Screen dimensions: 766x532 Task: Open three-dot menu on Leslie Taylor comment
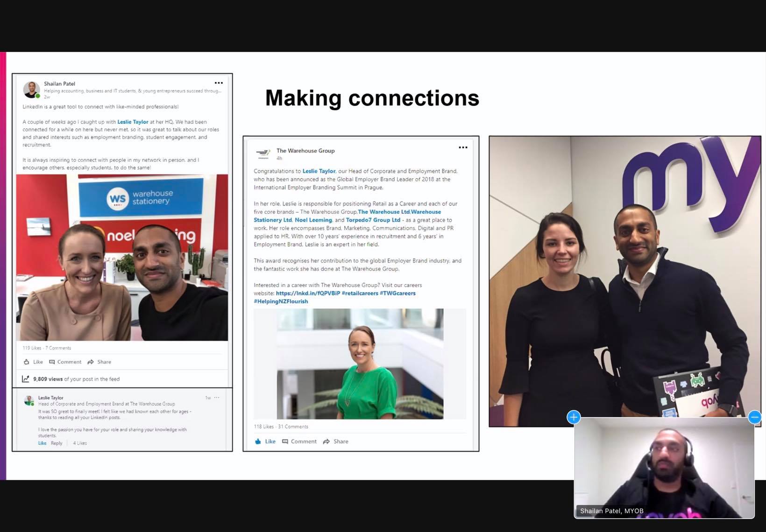pos(217,398)
